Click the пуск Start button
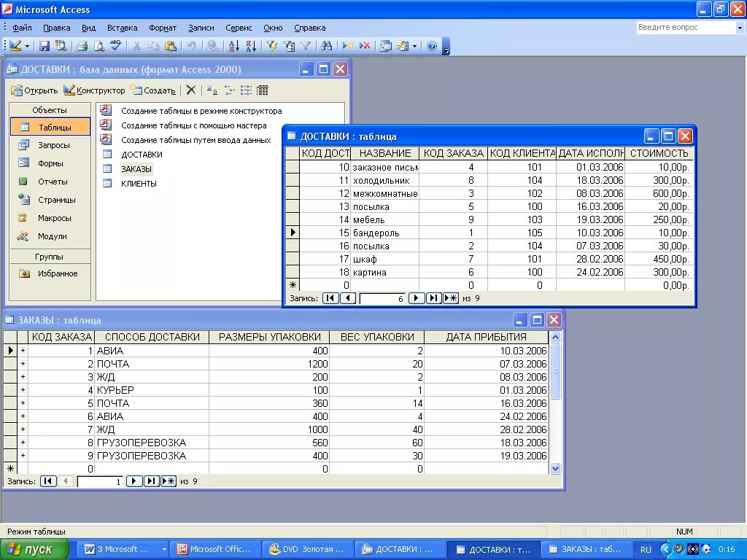Screen dimensions: 747x560 (x=34, y=550)
